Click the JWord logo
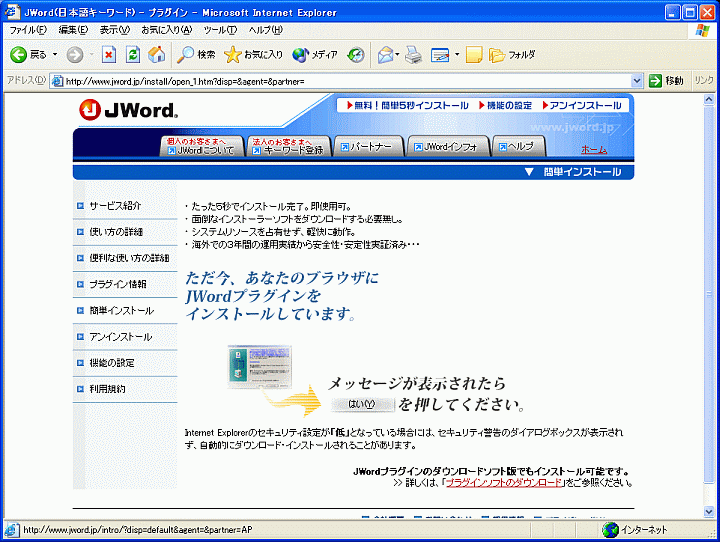The width and height of the screenshot is (720, 542). pos(128,111)
